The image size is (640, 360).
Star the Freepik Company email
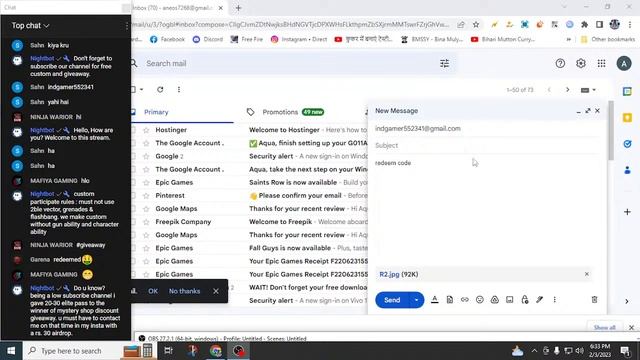pos(146,222)
